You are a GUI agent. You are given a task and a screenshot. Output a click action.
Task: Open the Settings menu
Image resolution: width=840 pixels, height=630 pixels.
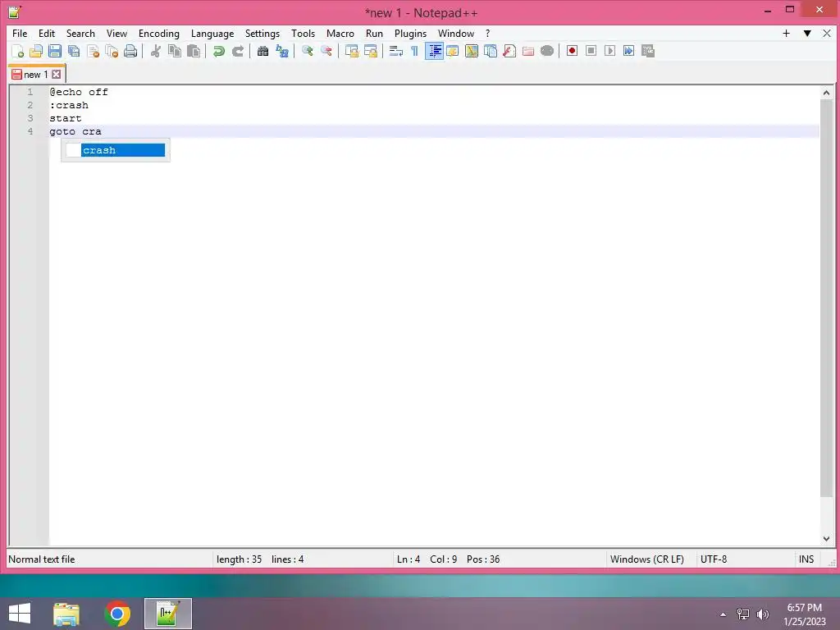click(262, 33)
